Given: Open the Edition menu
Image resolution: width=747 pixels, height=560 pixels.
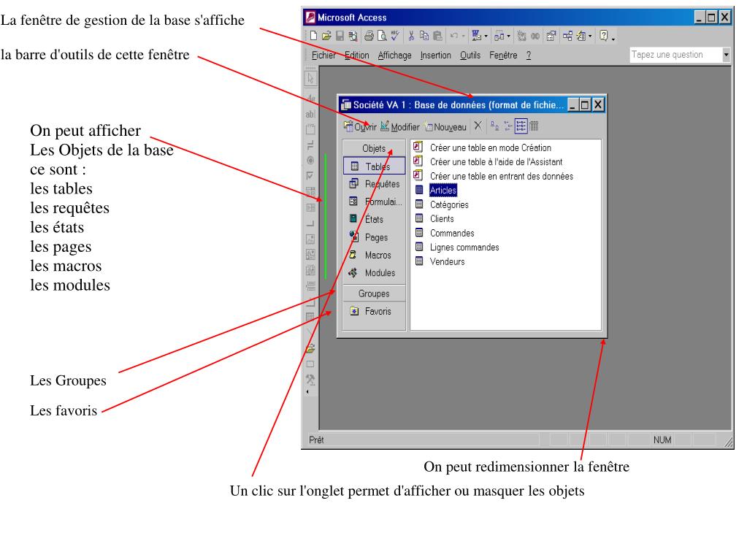Looking at the screenshot, I should (x=357, y=55).
